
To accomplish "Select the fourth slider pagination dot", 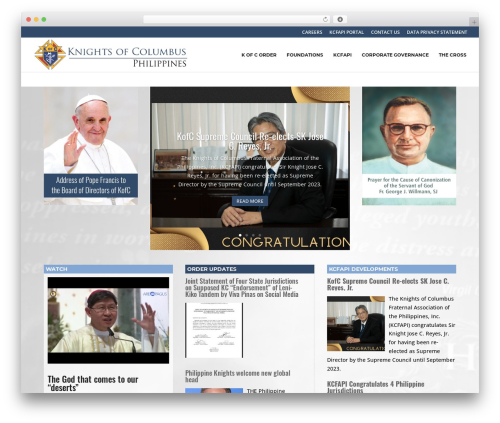I will 260,235.
